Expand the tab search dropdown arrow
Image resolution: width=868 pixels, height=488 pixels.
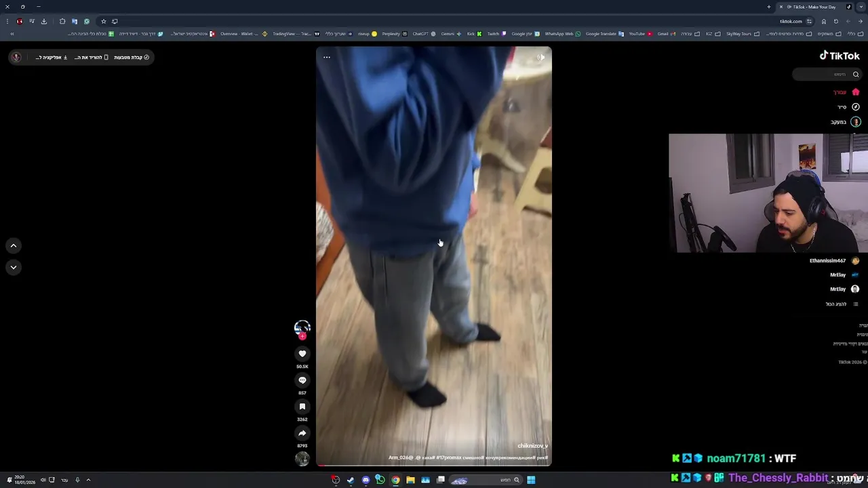(861, 7)
